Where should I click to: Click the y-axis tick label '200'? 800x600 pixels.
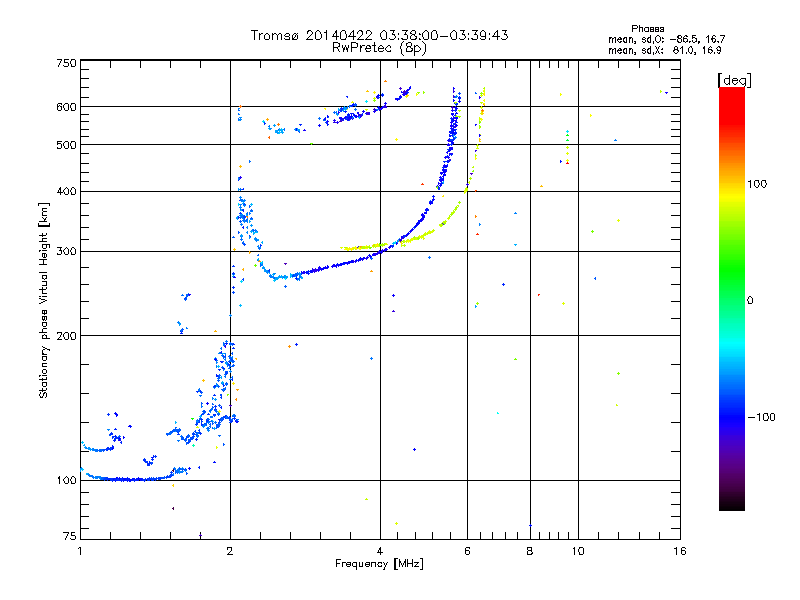point(66,336)
